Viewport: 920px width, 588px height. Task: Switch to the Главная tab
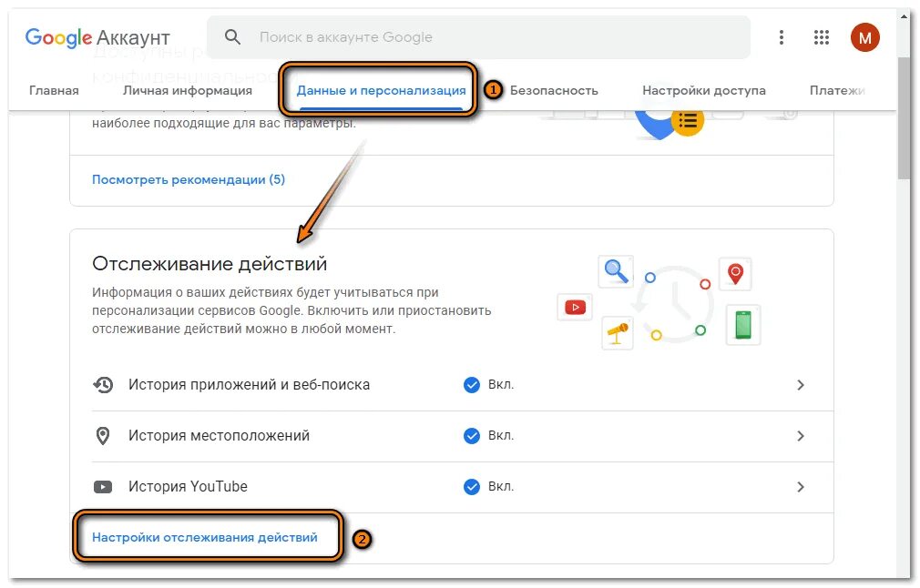click(54, 90)
